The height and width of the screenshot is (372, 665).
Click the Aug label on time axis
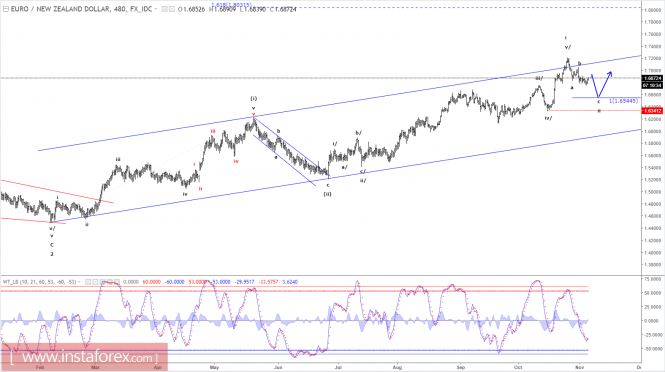point(397,367)
